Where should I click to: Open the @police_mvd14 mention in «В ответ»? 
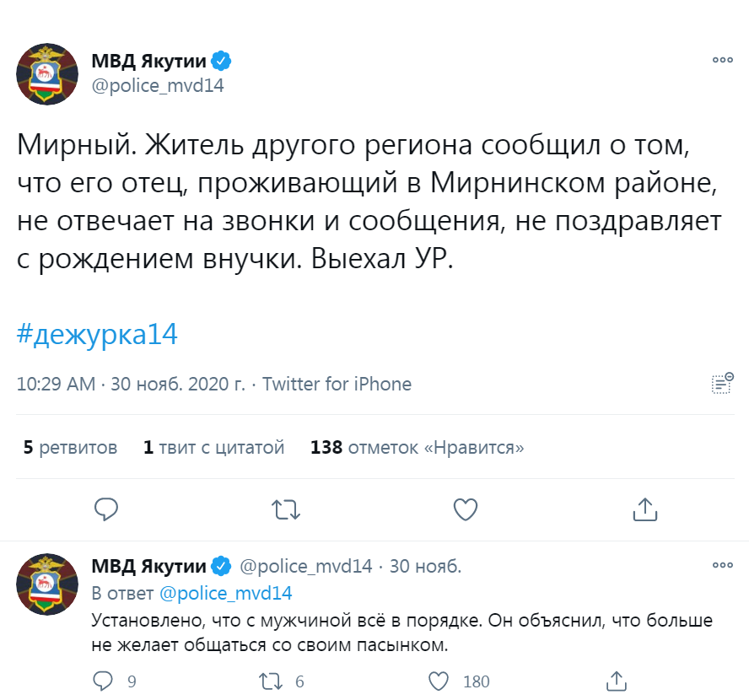pyautogui.click(x=225, y=593)
